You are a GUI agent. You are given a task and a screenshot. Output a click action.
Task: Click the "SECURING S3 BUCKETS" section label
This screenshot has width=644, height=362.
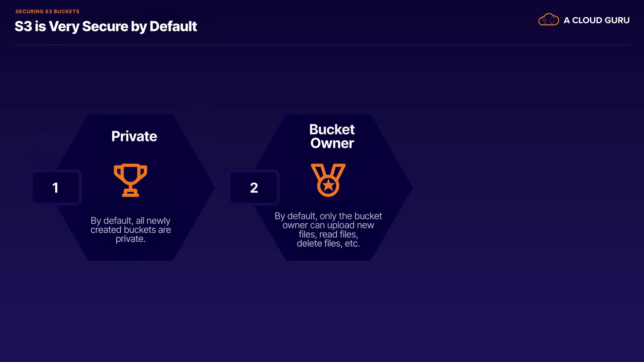pos(47,11)
